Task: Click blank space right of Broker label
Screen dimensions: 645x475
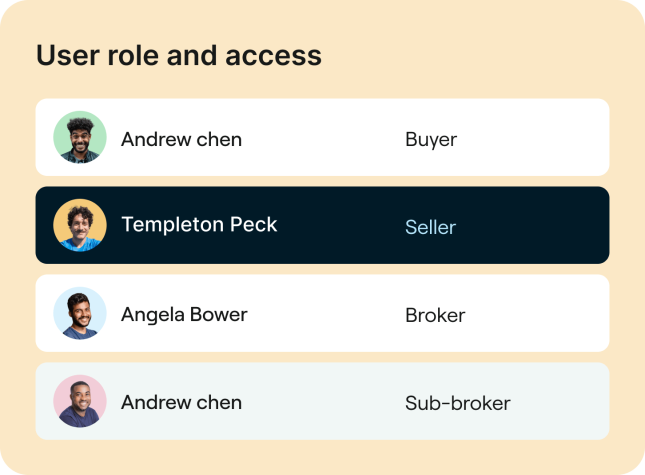Action: coord(540,314)
